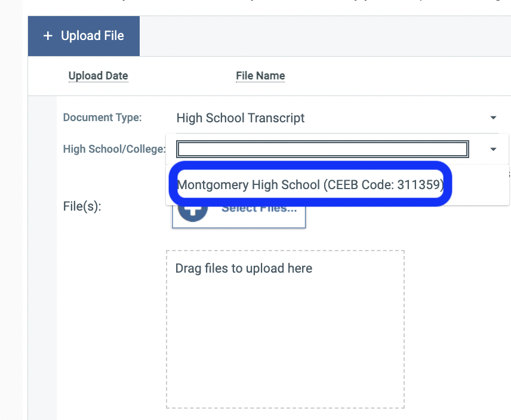
Task: Expand the Document Type dropdown arrow
Action: point(493,118)
